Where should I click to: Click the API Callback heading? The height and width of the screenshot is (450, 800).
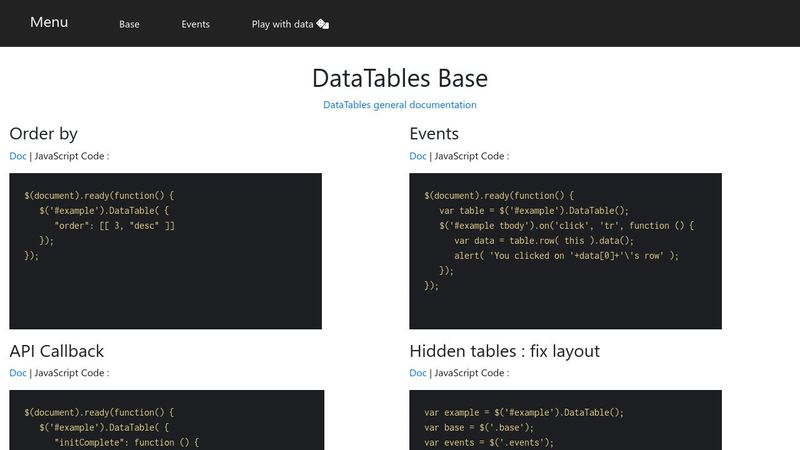click(x=57, y=351)
